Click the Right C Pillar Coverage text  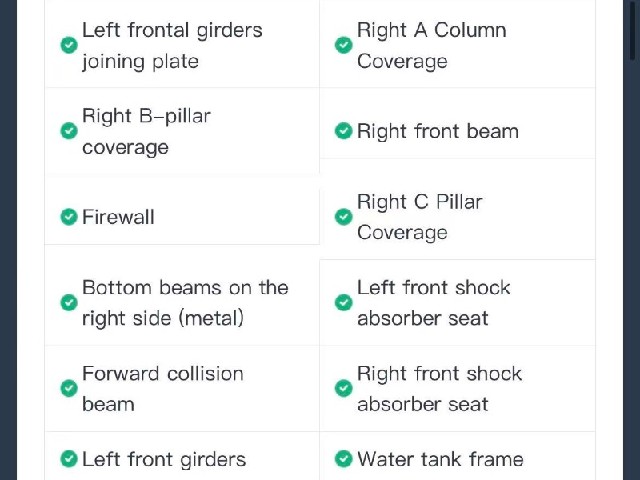click(x=420, y=217)
